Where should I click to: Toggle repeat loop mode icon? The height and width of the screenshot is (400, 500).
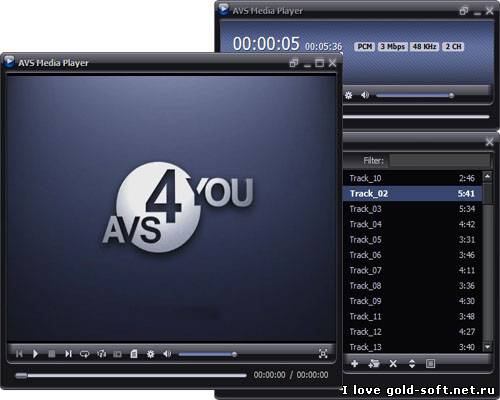85,354
